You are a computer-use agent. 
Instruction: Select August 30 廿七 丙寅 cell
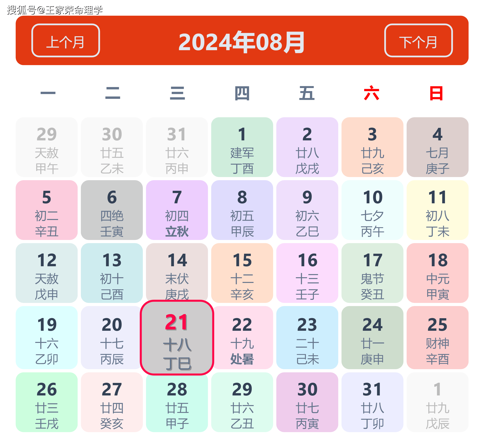tap(307, 403)
